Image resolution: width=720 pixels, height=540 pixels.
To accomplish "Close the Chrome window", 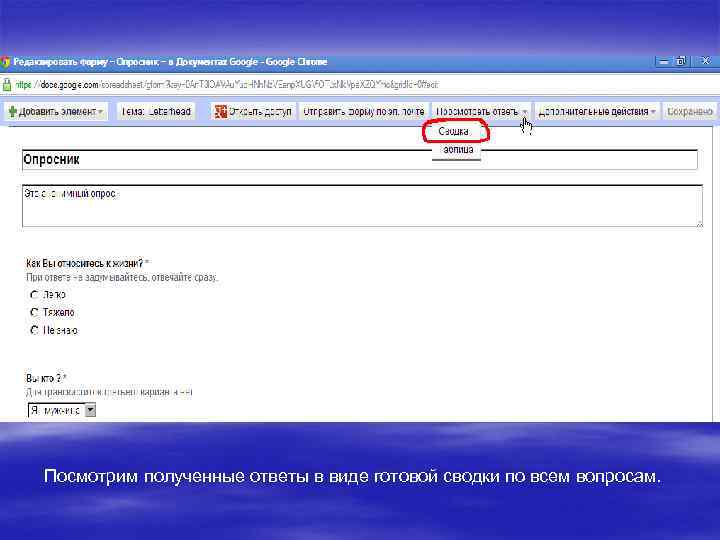I will [x=706, y=61].
